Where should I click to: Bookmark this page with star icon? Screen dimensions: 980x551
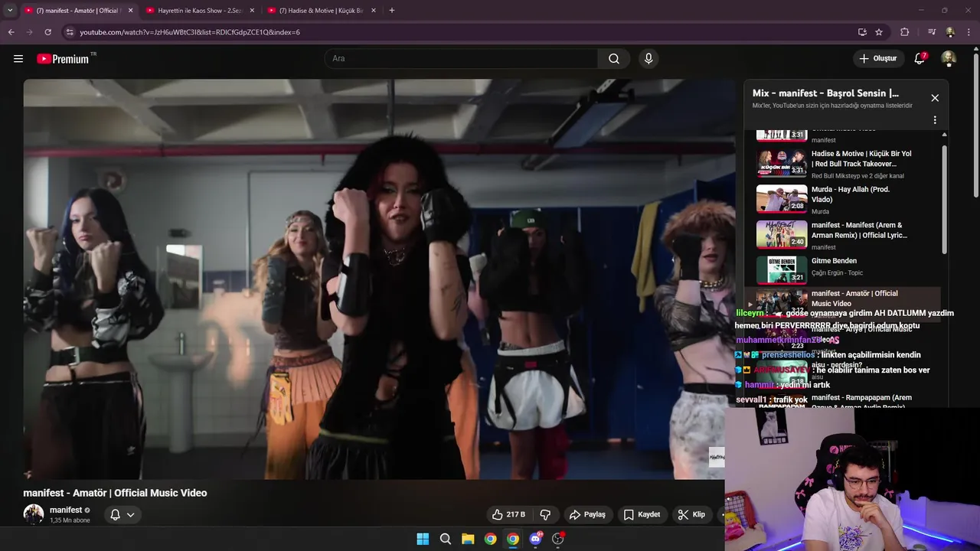(879, 32)
